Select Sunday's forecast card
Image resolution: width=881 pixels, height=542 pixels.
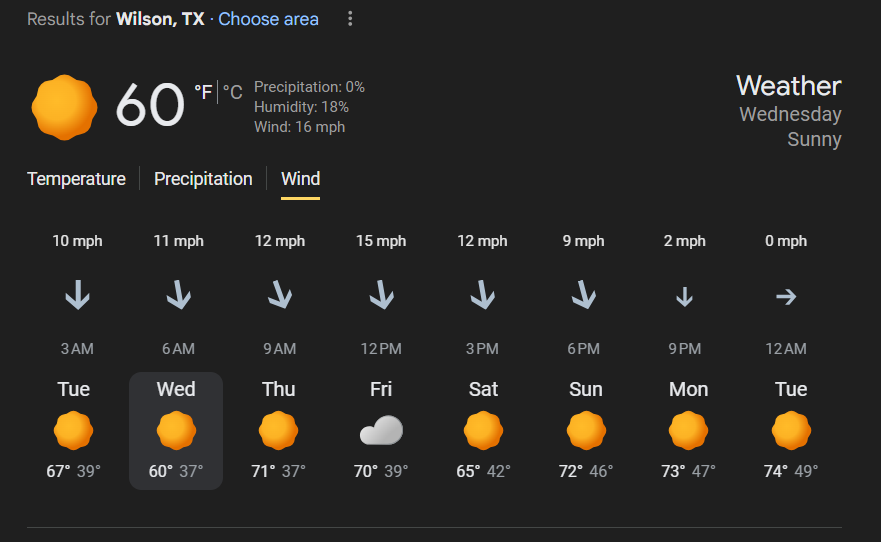[x=586, y=430]
